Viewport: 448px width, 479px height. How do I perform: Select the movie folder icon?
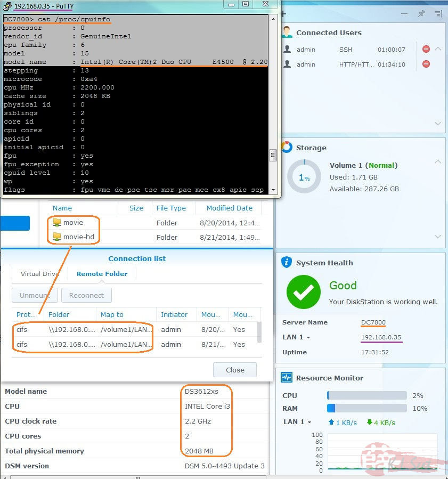57,222
